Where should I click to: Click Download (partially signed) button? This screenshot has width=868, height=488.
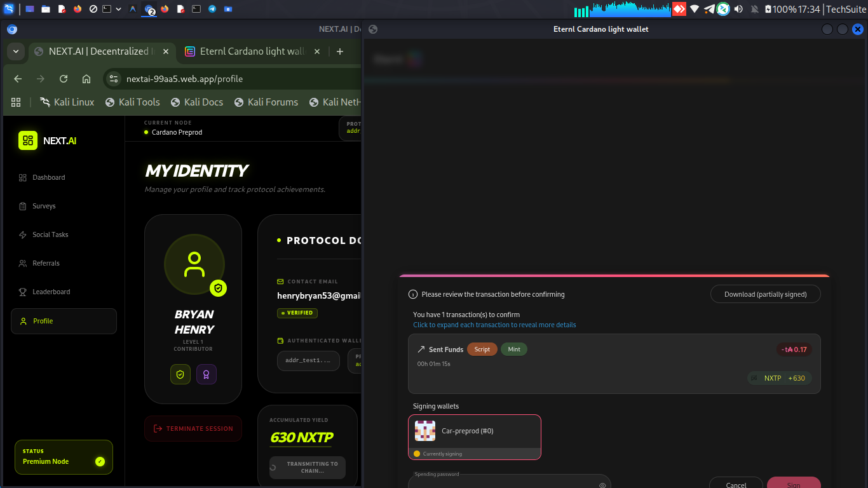765,294
